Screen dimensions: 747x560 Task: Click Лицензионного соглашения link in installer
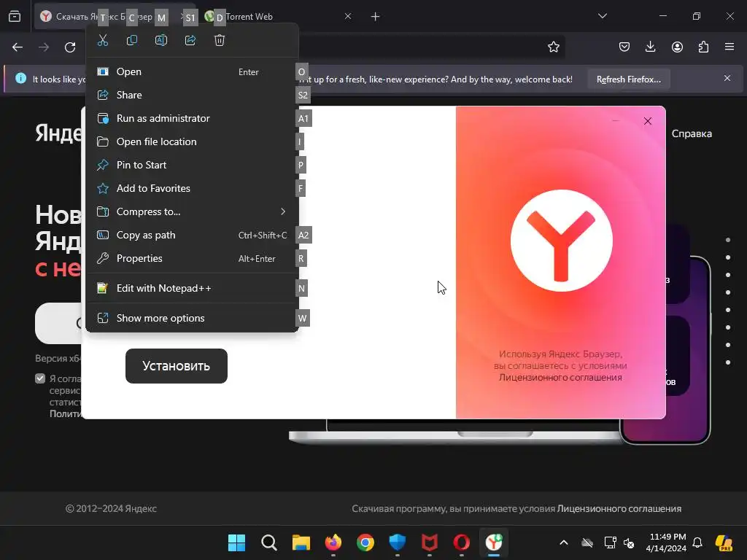[560, 378]
